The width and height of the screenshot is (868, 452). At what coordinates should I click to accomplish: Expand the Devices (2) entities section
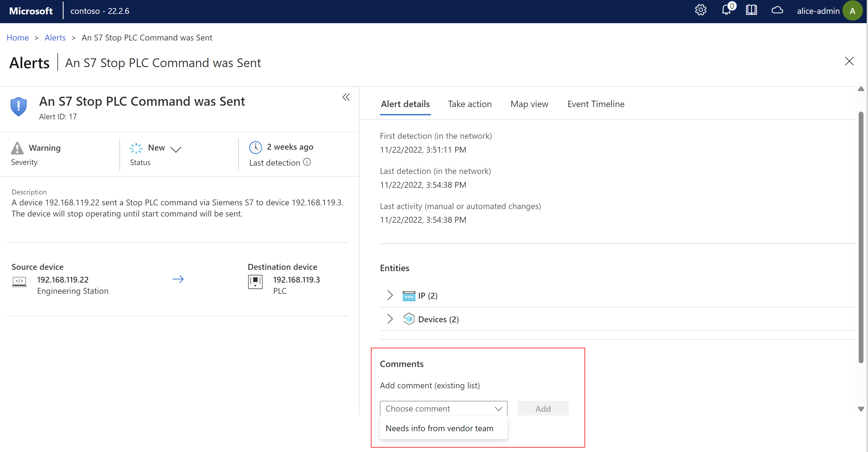point(389,319)
